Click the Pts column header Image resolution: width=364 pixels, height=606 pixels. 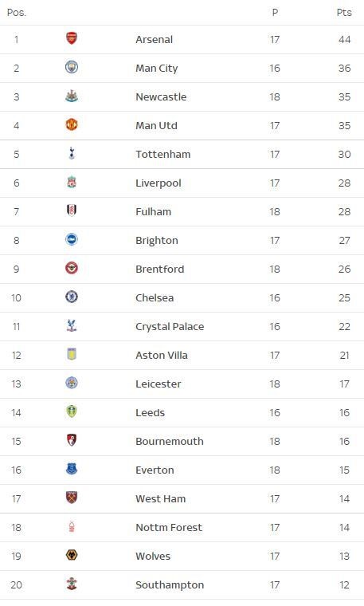coord(344,13)
